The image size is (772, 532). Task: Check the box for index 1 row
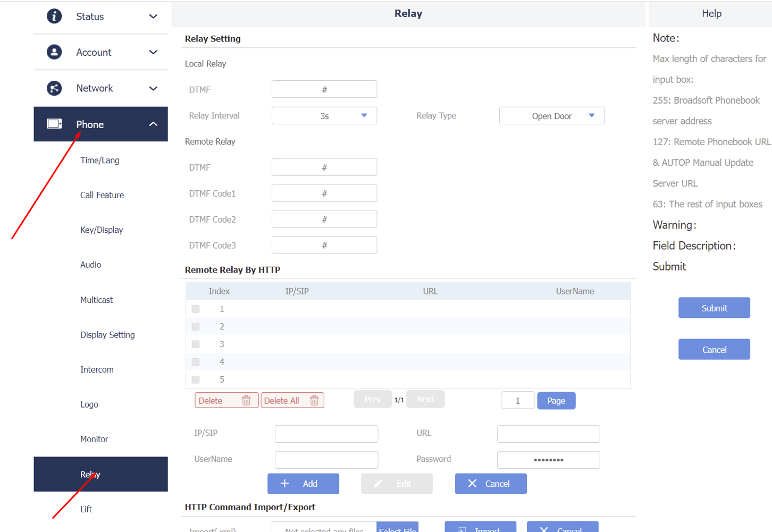pos(196,309)
